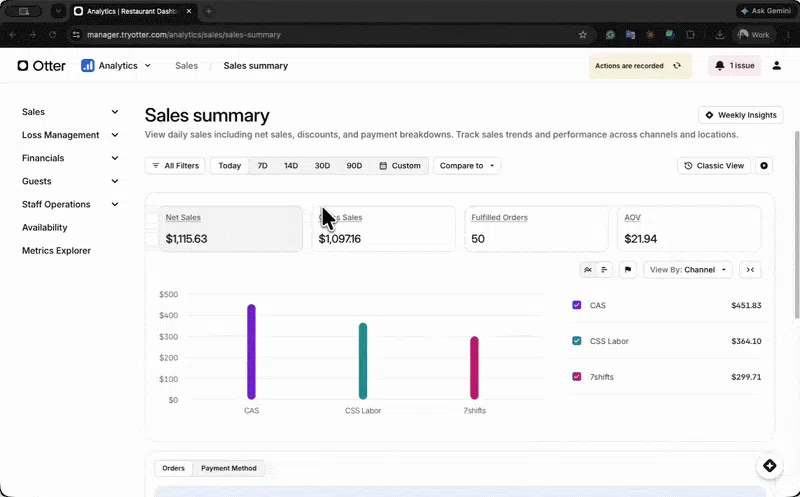Expand the Sales sidebar section
This screenshot has width=800, height=497.
(x=70, y=112)
